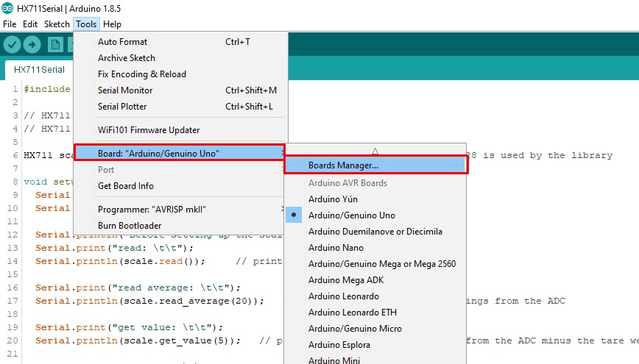Select Arduino Yún board
Screen dimensions: 639x364
point(375,199)
